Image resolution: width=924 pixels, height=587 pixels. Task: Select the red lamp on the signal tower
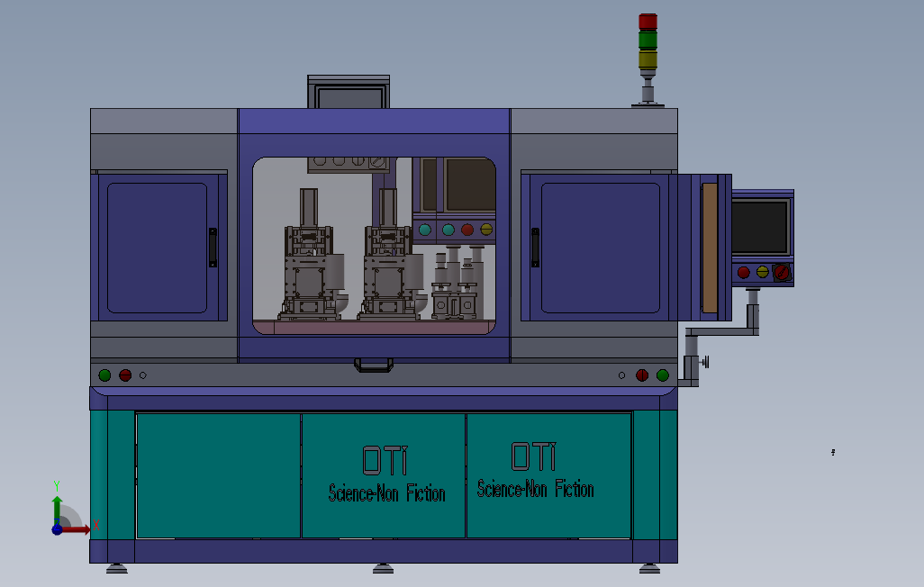coord(648,22)
